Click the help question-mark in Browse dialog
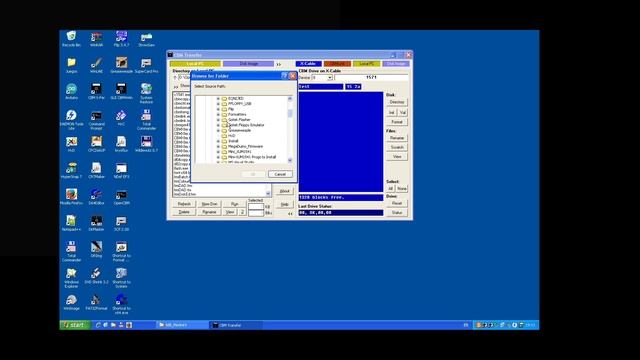 click(284, 76)
